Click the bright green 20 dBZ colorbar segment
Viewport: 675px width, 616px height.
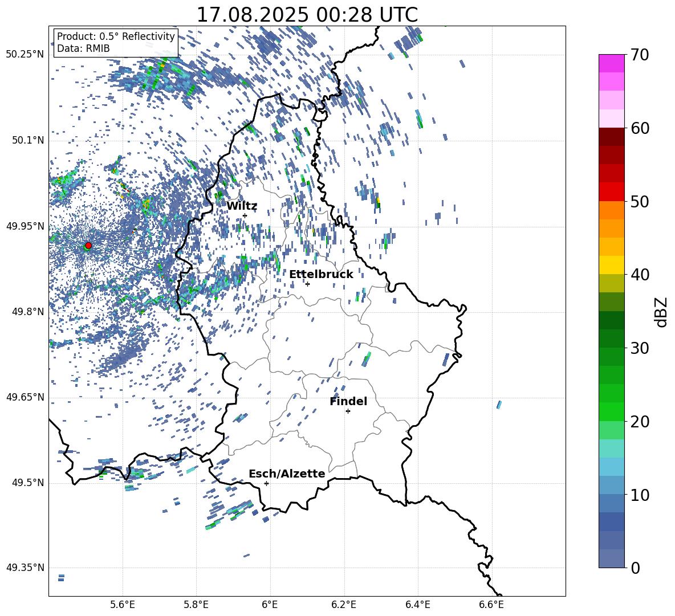click(x=612, y=411)
